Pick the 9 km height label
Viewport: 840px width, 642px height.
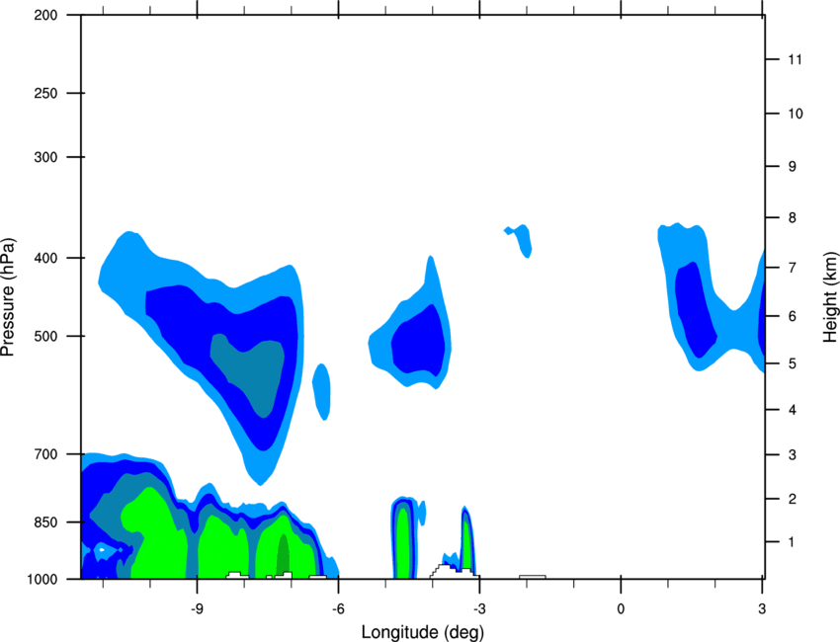(793, 167)
